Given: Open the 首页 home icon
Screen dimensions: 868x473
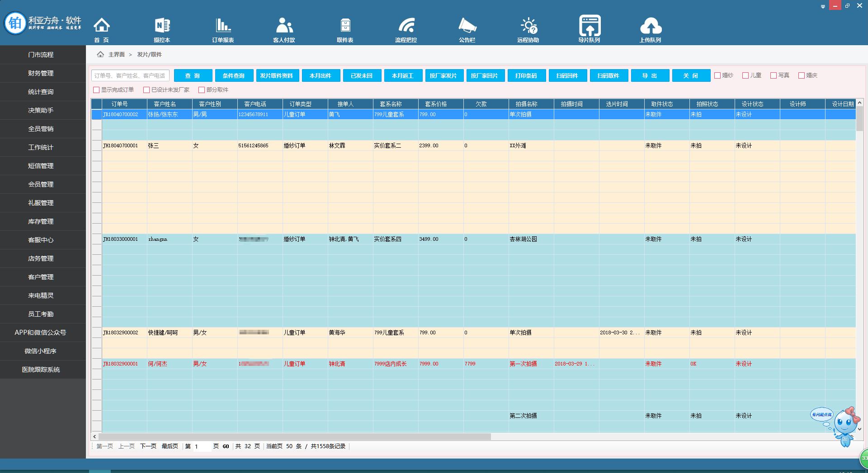Looking at the screenshot, I should click(x=102, y=26).
